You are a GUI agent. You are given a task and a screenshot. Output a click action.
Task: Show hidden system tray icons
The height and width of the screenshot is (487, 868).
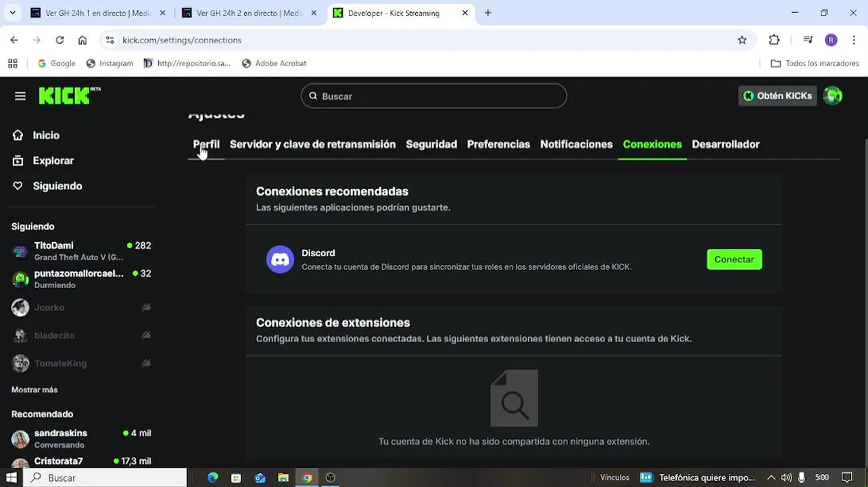pos(771,478)
